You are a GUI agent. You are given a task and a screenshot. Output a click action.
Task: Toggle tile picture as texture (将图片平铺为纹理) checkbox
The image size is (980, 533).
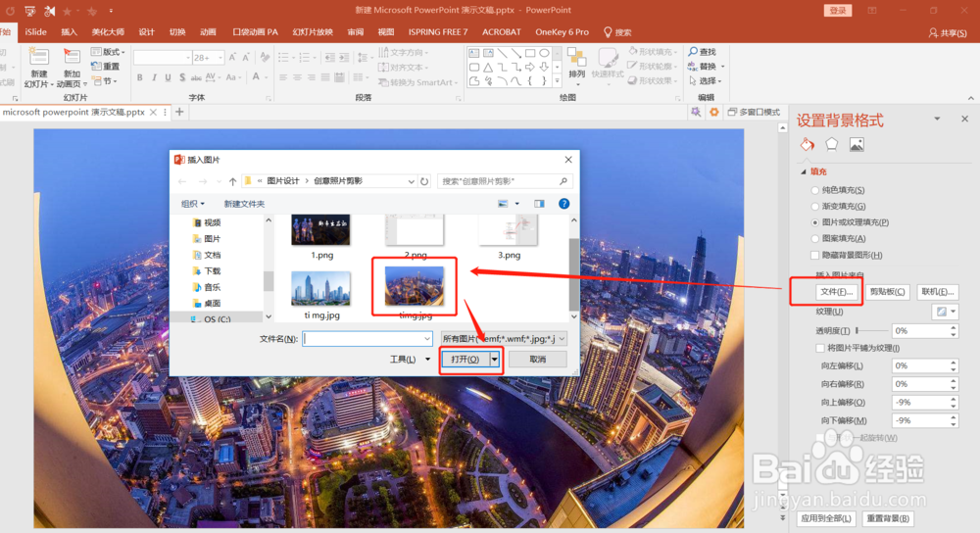820,348
